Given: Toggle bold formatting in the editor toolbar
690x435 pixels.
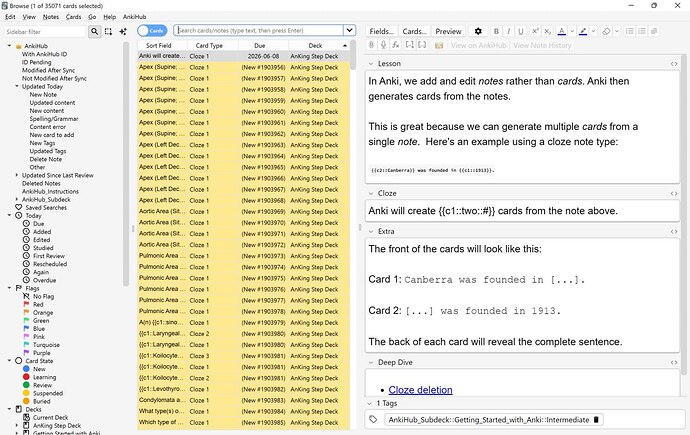Looking at the screenshot, I should coord(496,31).
